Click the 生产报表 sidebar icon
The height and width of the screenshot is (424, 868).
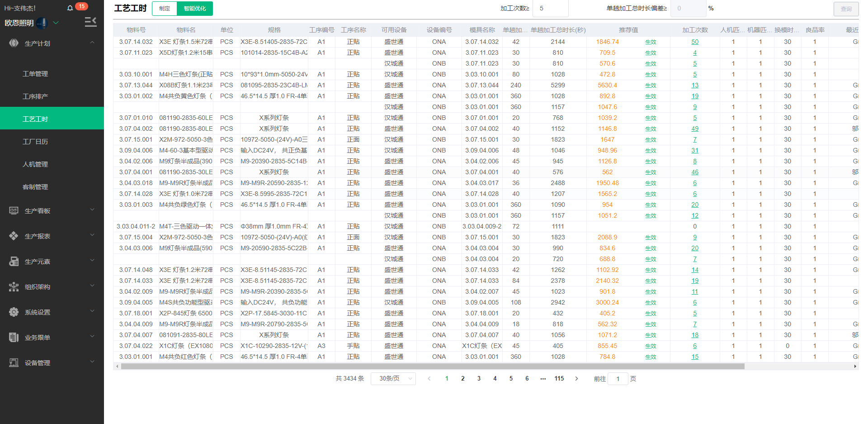click(14, 236)
